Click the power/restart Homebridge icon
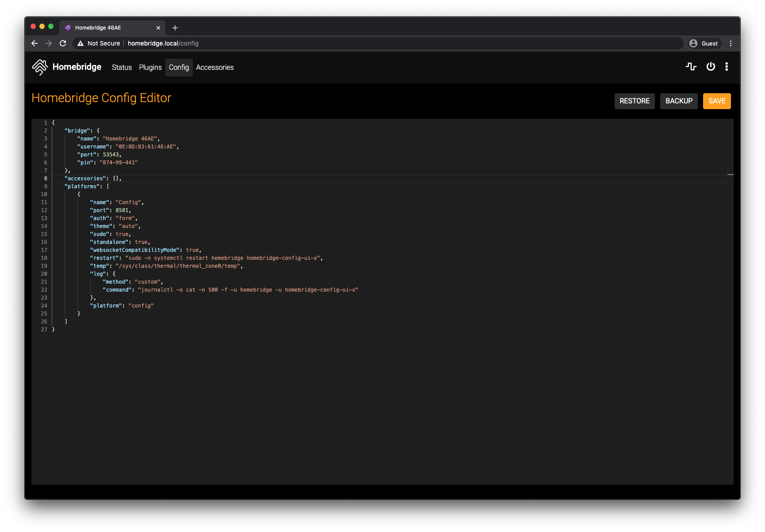The width and height of the screenshot is (765, 532). pos(710,67)
